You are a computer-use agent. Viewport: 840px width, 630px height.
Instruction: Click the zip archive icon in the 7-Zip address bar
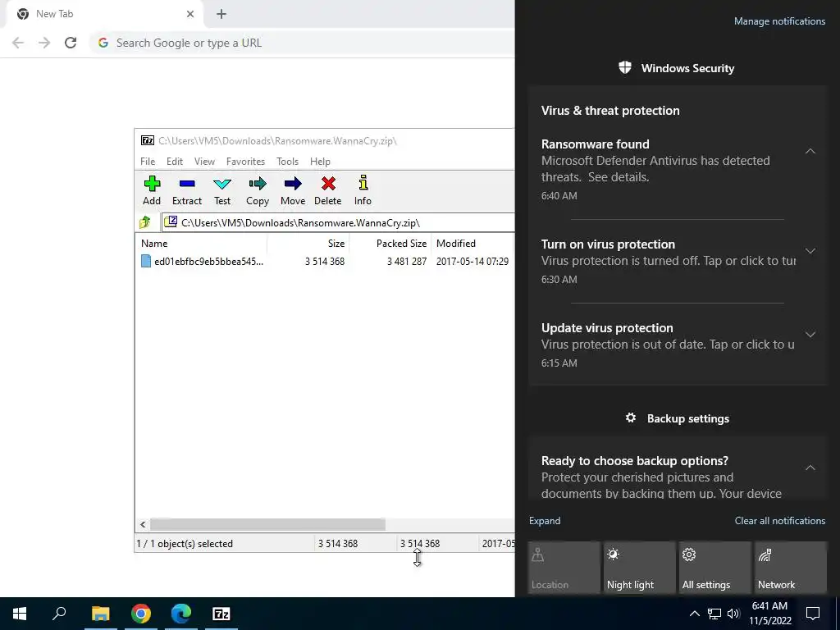point(171,221)
